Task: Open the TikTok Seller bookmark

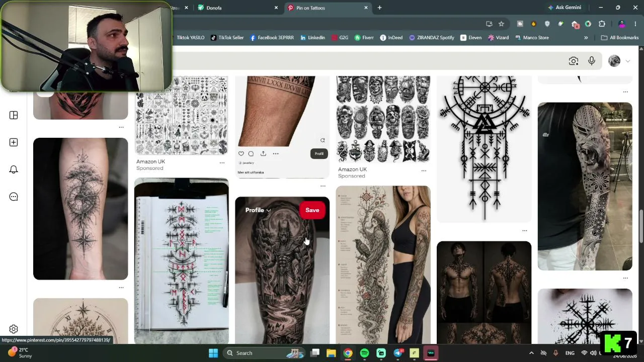Action: click(x=227, y=38)
